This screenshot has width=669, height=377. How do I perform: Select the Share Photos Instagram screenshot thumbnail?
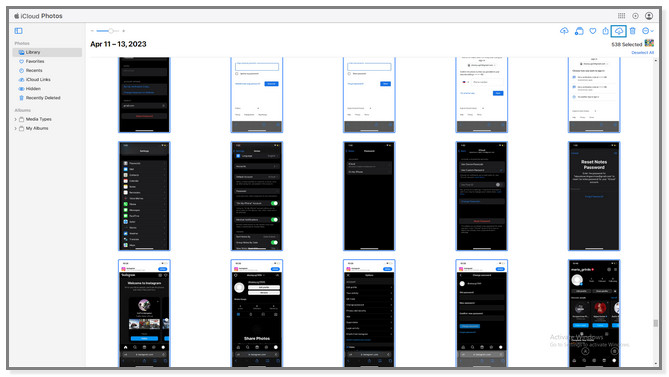256,313
